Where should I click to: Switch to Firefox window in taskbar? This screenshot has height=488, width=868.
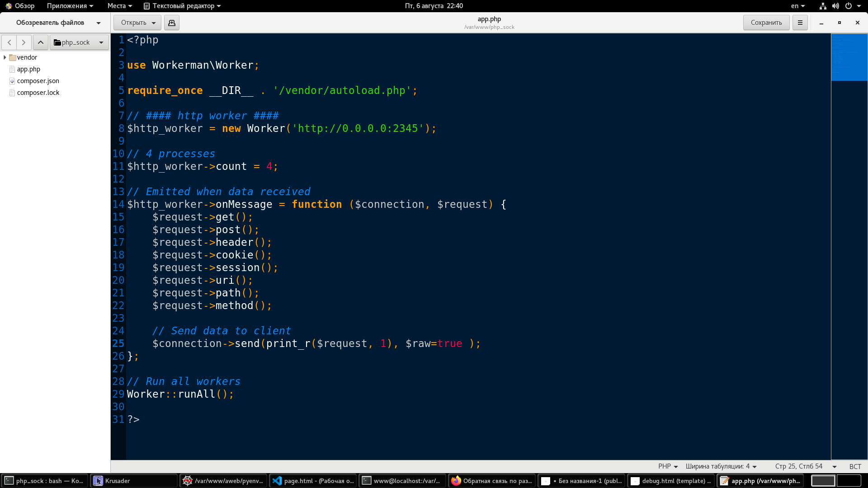click(x=492, y=481)
